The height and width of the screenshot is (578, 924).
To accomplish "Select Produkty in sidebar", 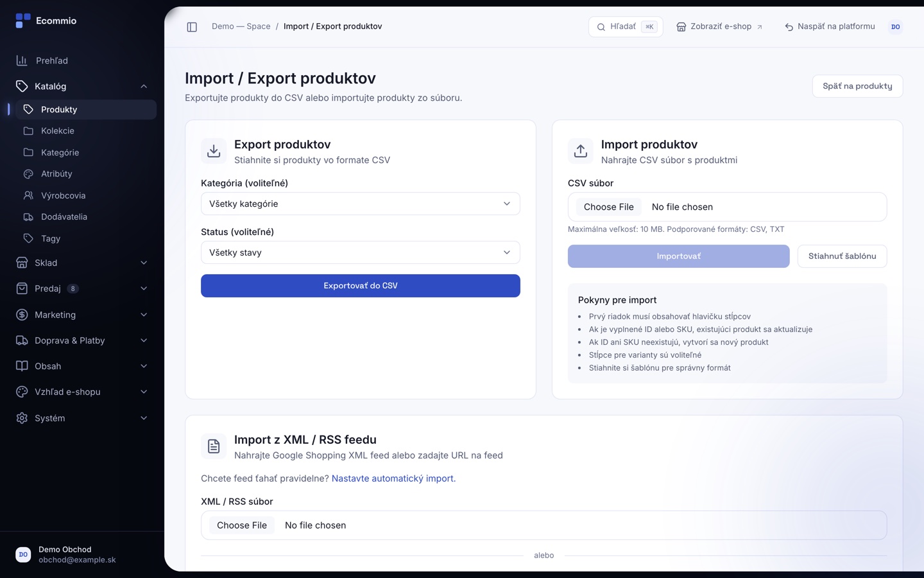I will [86, 109].
